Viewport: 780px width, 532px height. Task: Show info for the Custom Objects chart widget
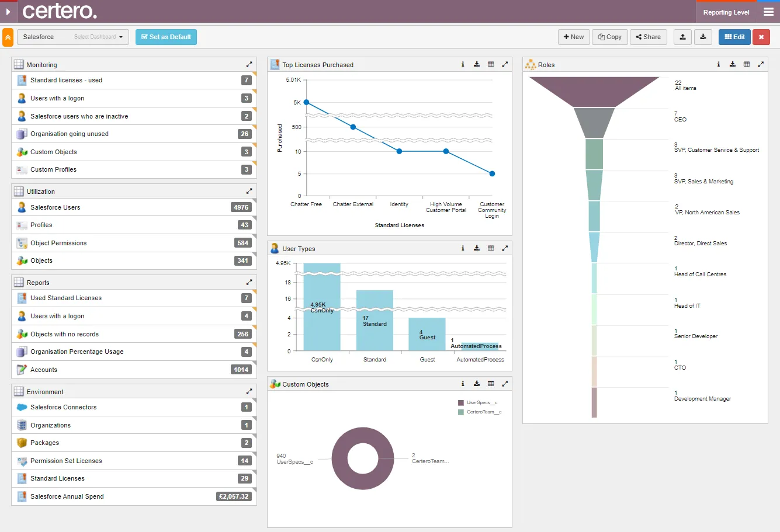[463, 384]
